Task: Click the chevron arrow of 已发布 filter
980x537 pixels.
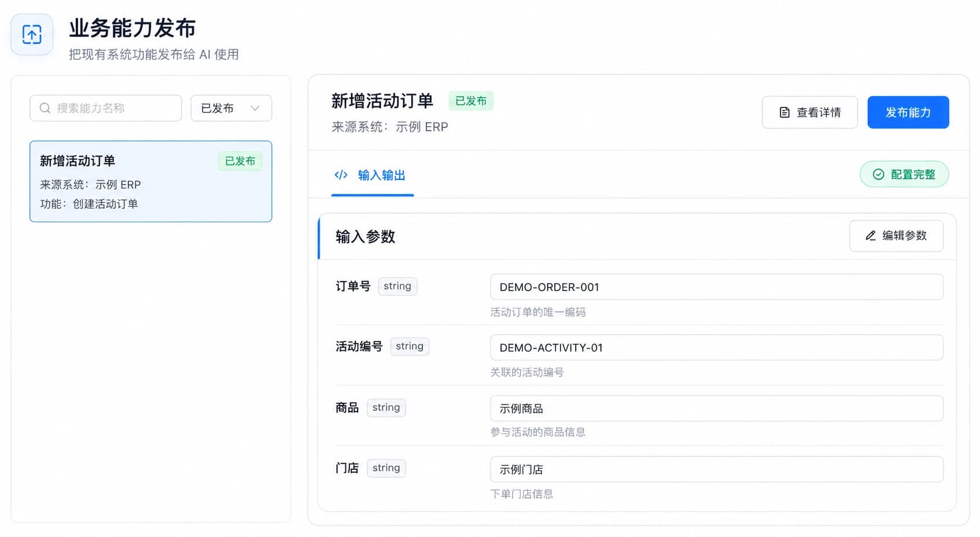Action: (255, 108)
